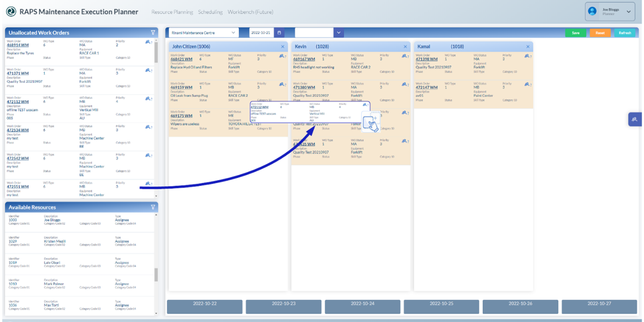644x322 pixels.
Task: Click the assign-resource icon on work order 468421 WM
Action: [282, 56]
